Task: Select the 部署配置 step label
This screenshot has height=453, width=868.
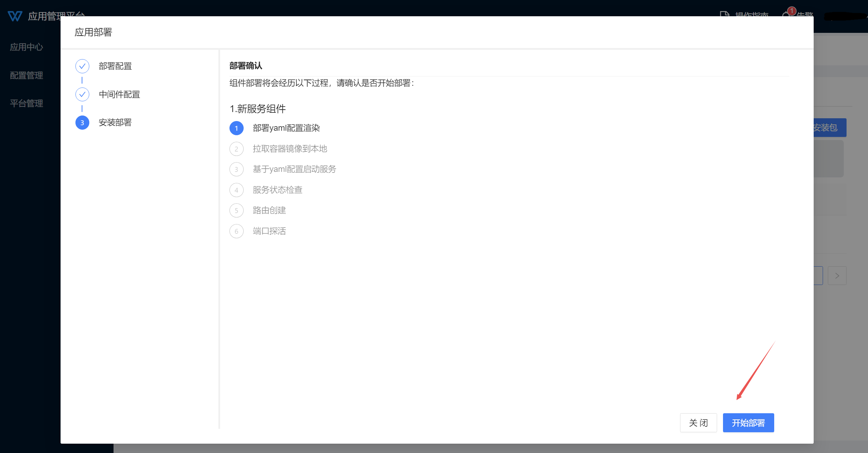Action: pos(115,66)
